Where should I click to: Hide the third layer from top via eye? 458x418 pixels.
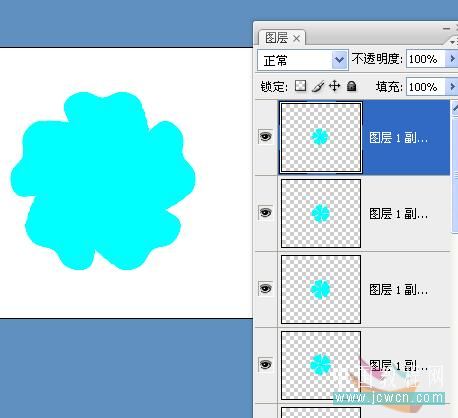266,288
